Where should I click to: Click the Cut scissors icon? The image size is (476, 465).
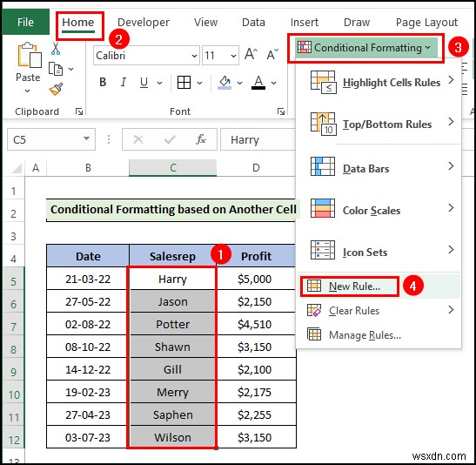tap(56, 48)
